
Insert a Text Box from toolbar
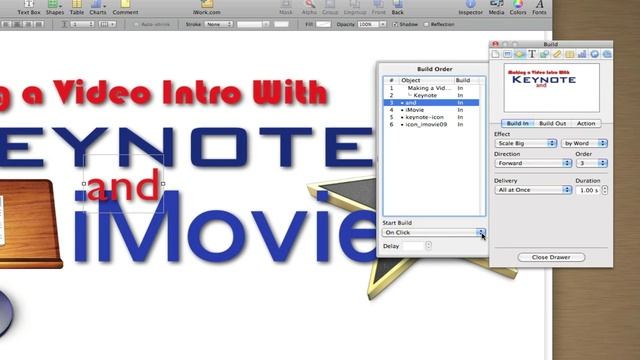pyautogui.click(x=29, y=7)
